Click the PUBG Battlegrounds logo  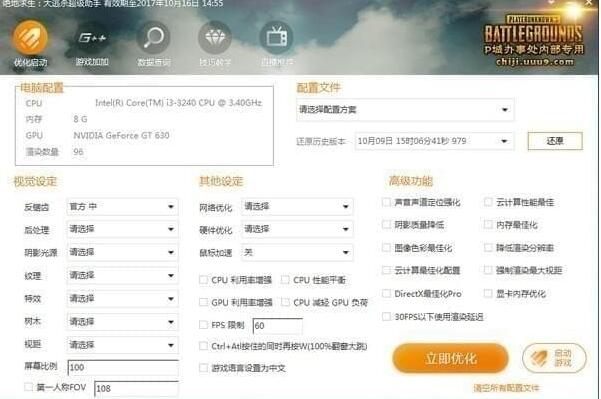pyautogui.click(x=534, y=41)
